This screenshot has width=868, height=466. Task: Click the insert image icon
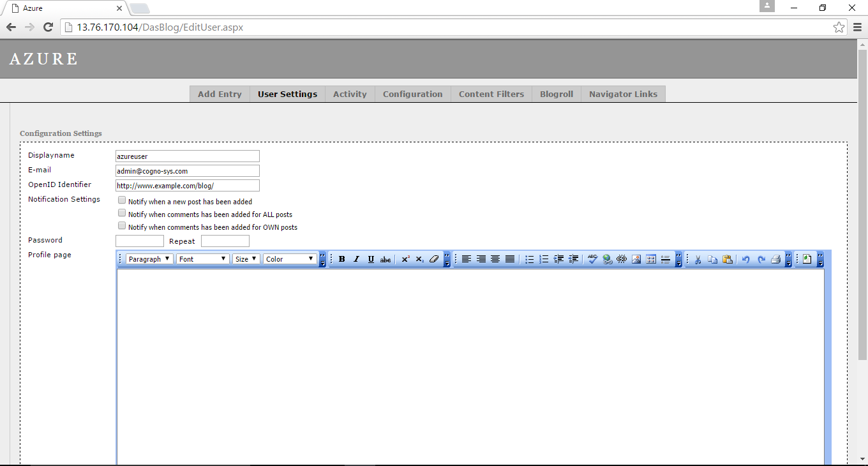636,259
